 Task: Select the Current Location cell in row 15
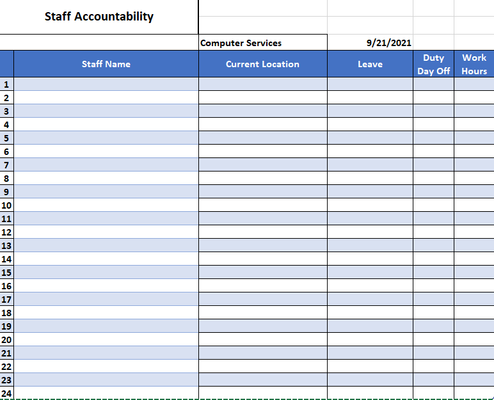coord(263,272)
